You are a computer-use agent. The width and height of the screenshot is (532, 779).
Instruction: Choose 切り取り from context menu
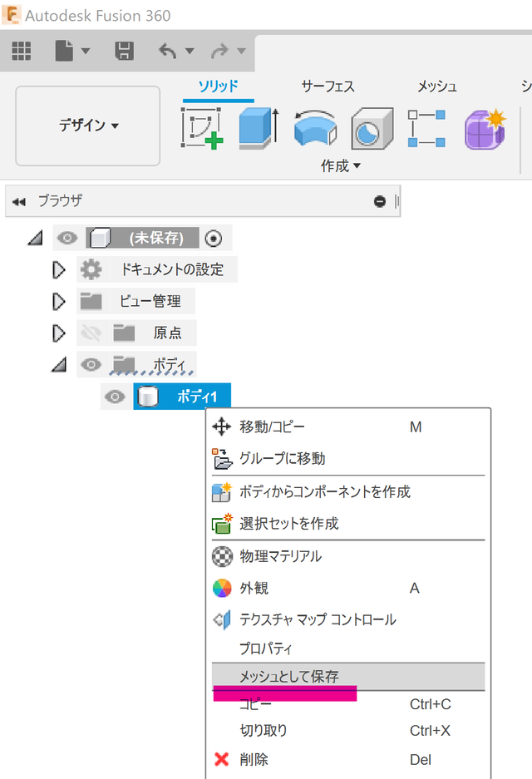[348, 731]
